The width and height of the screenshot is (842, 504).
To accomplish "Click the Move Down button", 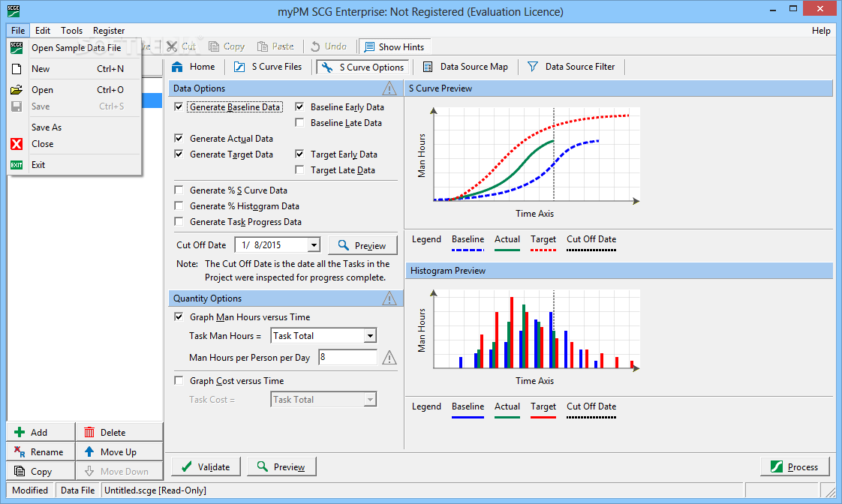I will 119,471.
